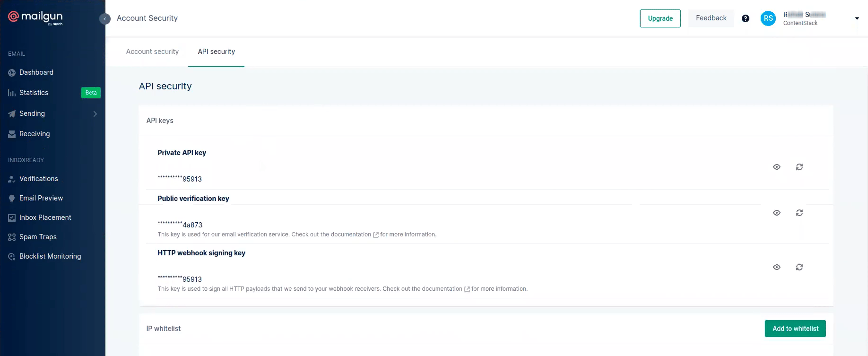This screenshot has height=356, width=868.
Task: Open Blocklist Monitoring in sidebar
Action: pos(50,256)
